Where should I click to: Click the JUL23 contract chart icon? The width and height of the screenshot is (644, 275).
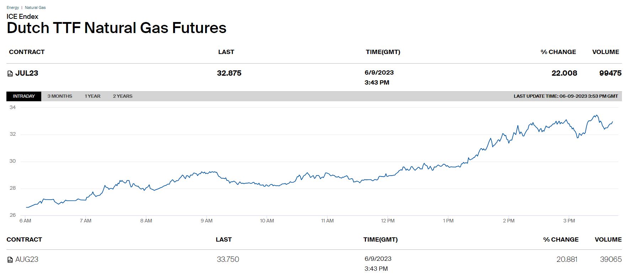[10, 74]
